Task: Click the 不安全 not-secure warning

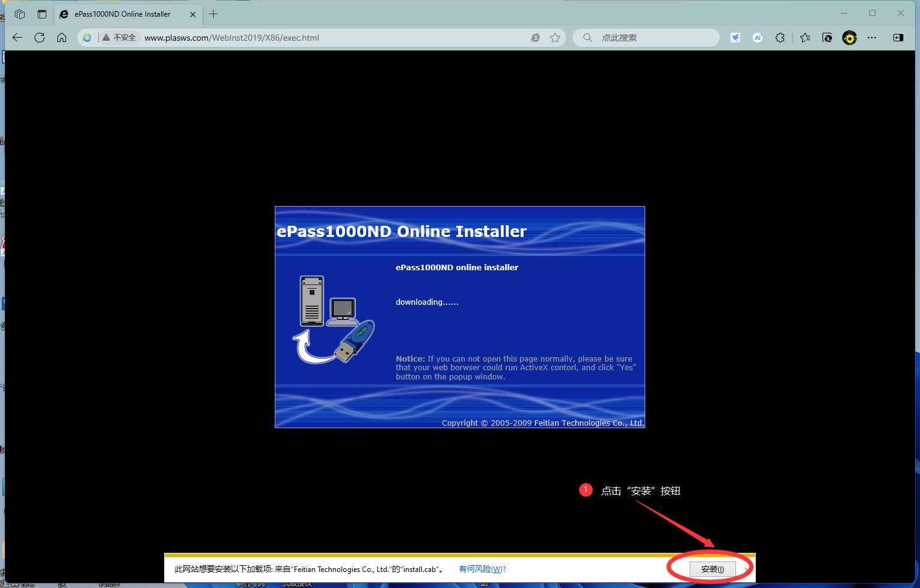Action: (119, 38)
